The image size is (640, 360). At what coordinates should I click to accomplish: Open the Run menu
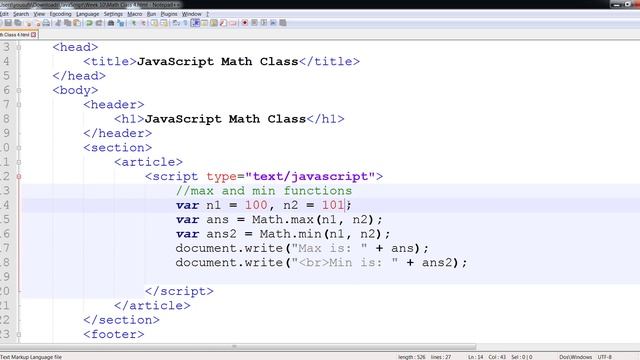tap(151, 14)
